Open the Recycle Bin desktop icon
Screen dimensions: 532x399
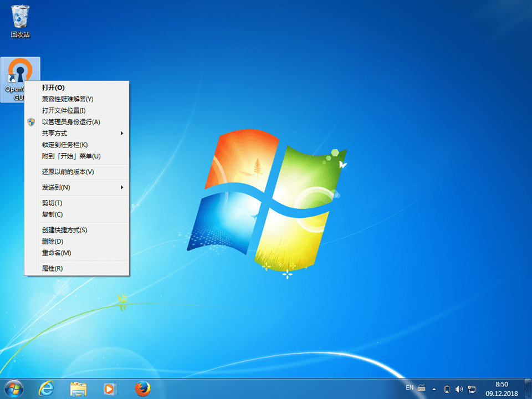coord(20,21)
